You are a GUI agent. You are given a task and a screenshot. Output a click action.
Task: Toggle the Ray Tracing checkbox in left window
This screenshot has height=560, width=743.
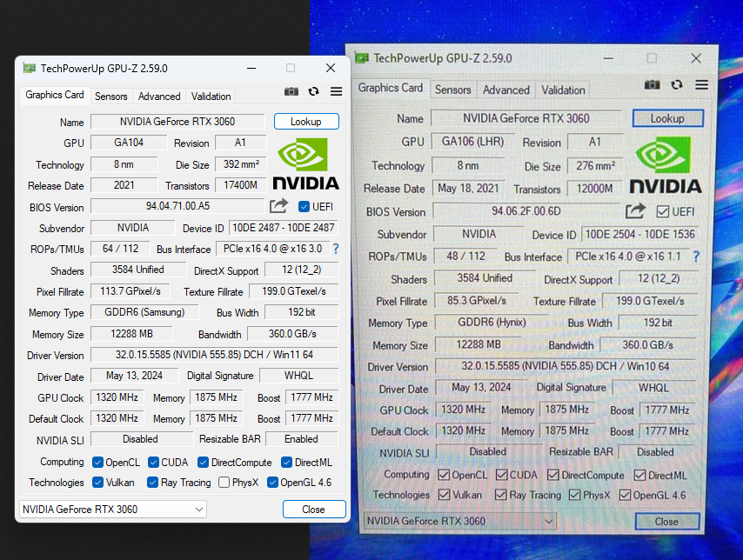click(152, 483)
